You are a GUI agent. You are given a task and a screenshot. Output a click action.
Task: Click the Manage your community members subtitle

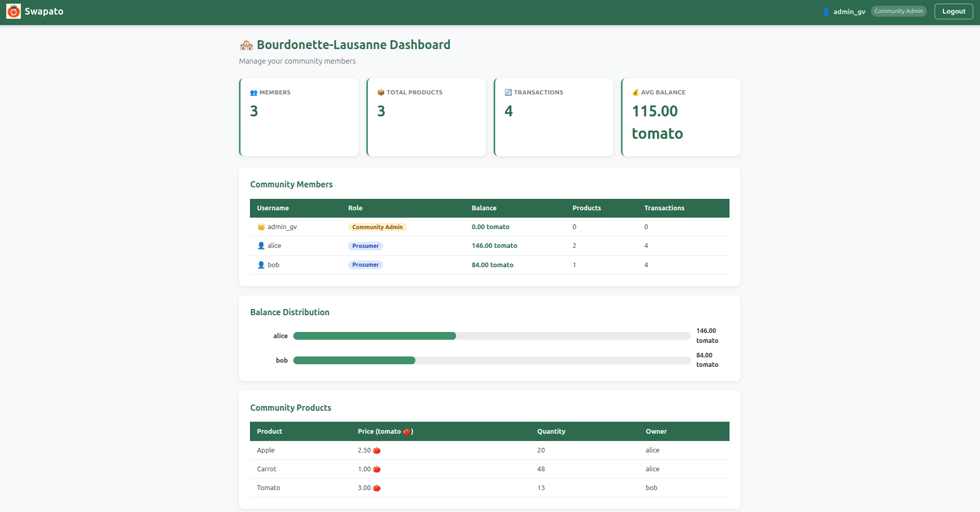click(x=297, y=61)
